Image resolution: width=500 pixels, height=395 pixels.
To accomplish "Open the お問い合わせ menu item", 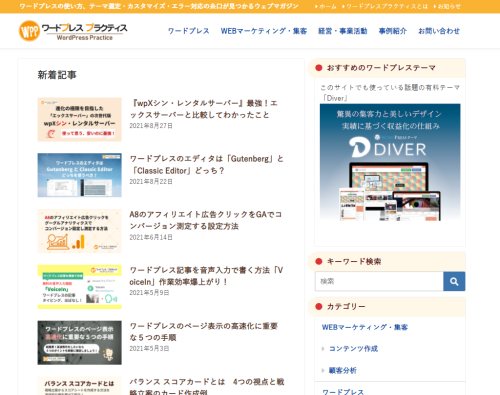I will [x=439, y=31].
